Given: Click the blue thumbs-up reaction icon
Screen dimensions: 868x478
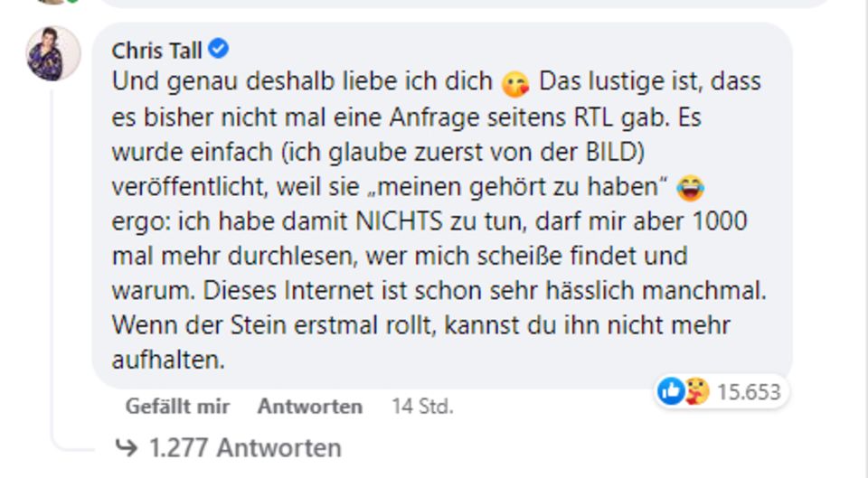Looking at the screenshot, I should click(x=671, y=391).
